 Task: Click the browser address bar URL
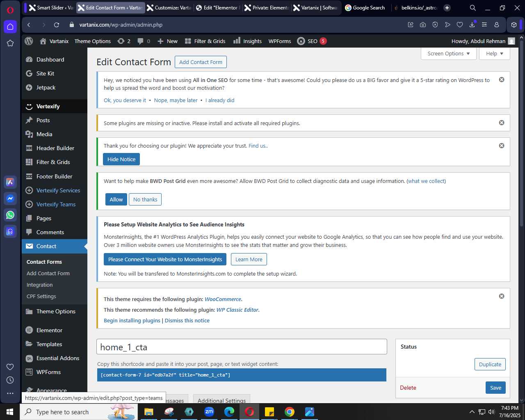point(121,25)
